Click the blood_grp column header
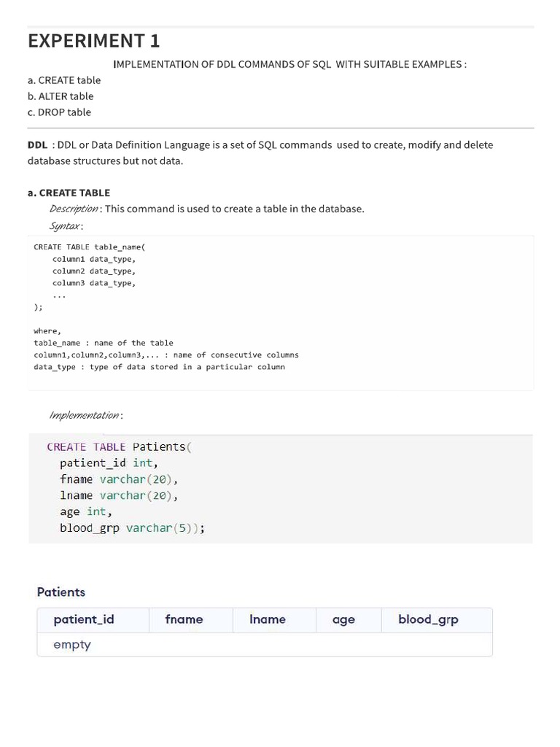The height and width of the screenshot is (747, 560). (x=428, y=619)
